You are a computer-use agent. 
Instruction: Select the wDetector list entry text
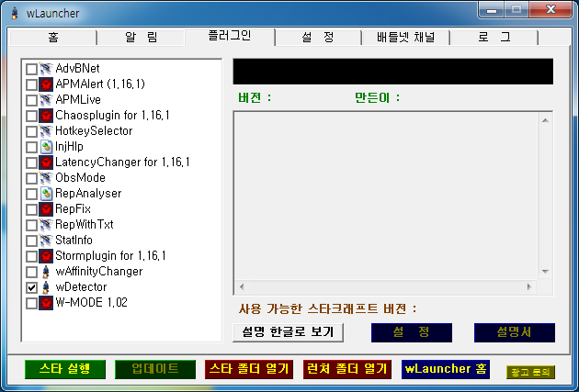tap(81, 287)
